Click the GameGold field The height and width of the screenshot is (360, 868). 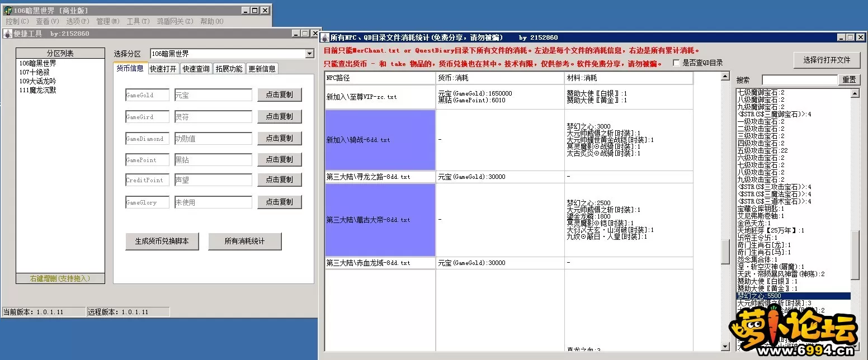click(x=147, y=96)
